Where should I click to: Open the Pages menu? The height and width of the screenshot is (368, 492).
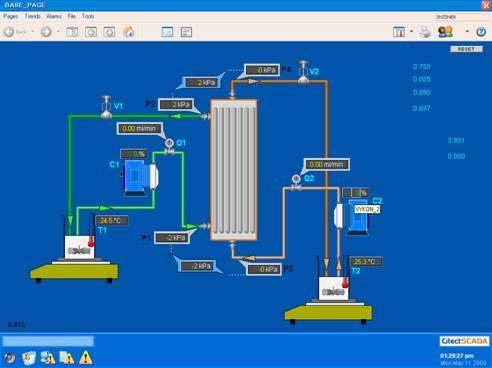(x=11, y=16)
